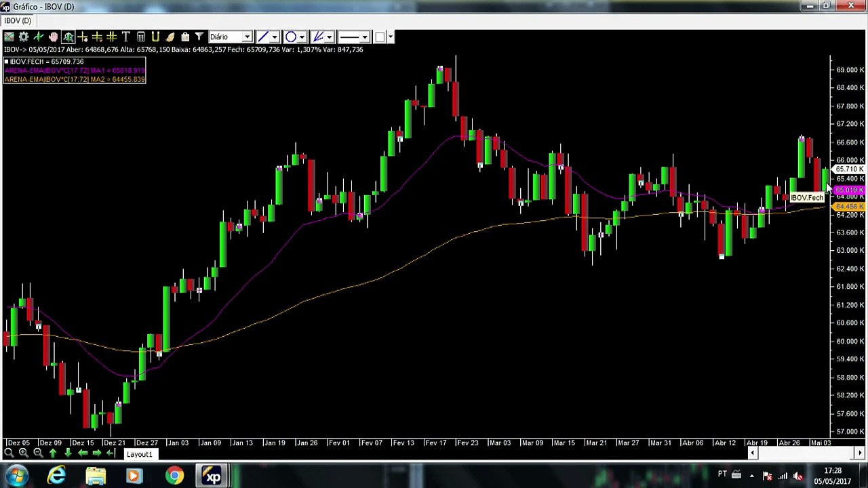Image resolution: width=868 pixels, height=488 pixels.
Task: Open the Diário timeframe dropdown
Action: [231, 37]
